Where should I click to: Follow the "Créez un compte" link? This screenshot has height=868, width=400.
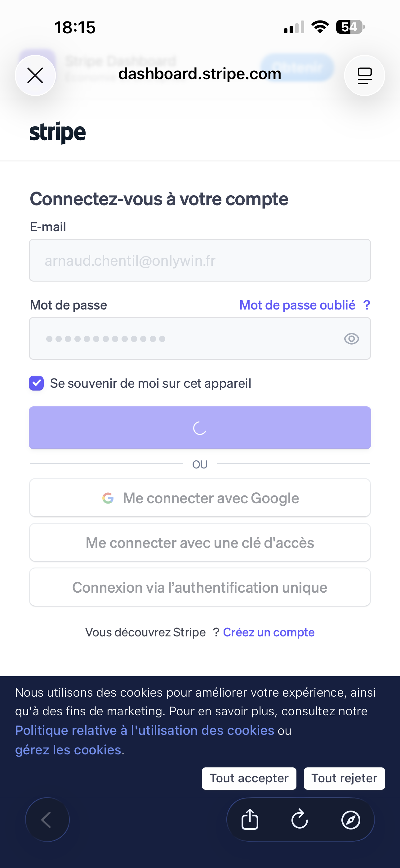pyautogui.click(x=269, y=632)
